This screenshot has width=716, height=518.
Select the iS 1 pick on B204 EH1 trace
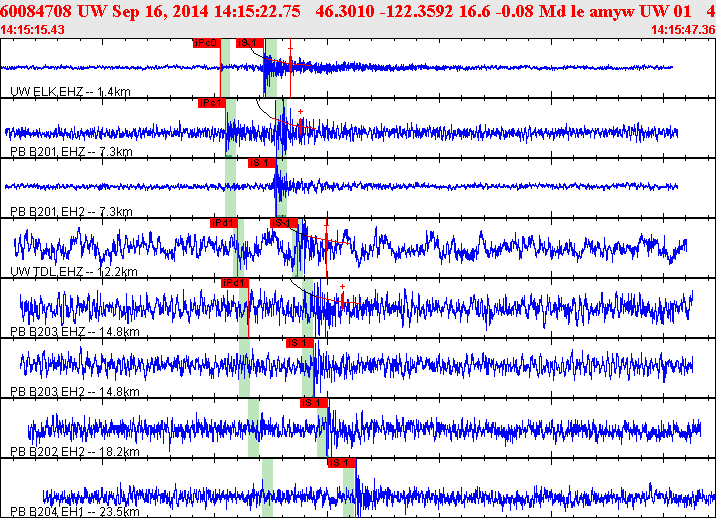click(341, 463)
